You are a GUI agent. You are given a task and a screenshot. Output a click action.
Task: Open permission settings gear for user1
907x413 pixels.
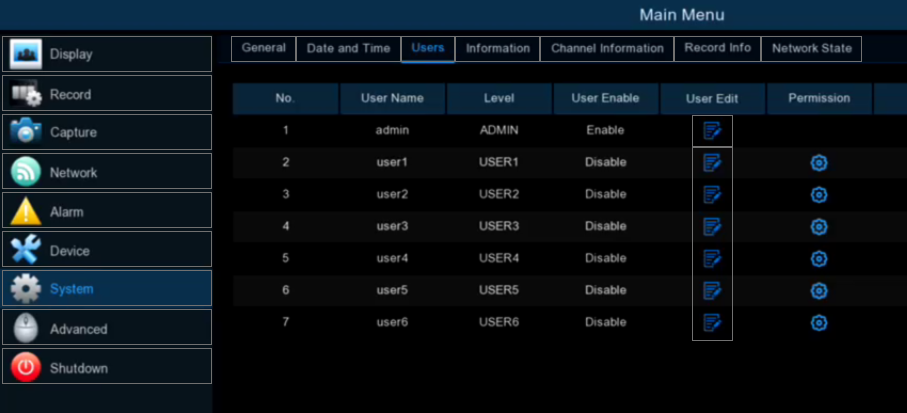coord(819,164)
